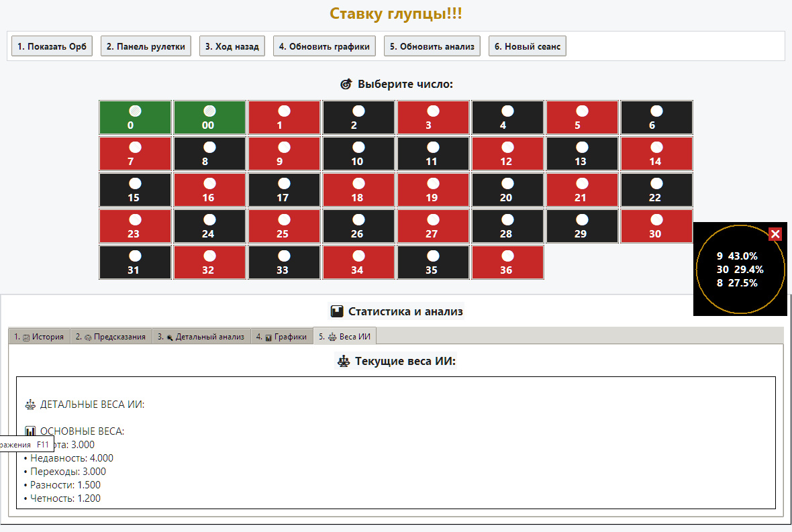
Task: Choose red number 3
Action: (433, 117)
